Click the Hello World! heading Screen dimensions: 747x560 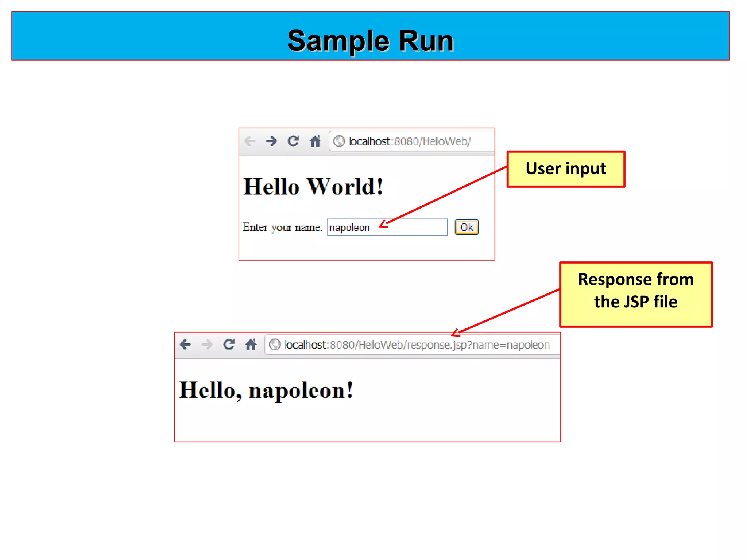(x=313, y=187)
